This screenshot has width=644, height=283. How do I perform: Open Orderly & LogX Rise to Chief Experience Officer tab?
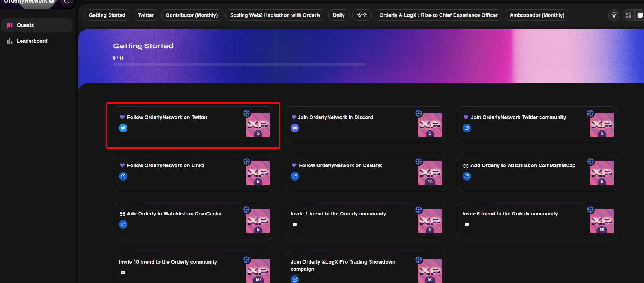(x=438, y=15)
